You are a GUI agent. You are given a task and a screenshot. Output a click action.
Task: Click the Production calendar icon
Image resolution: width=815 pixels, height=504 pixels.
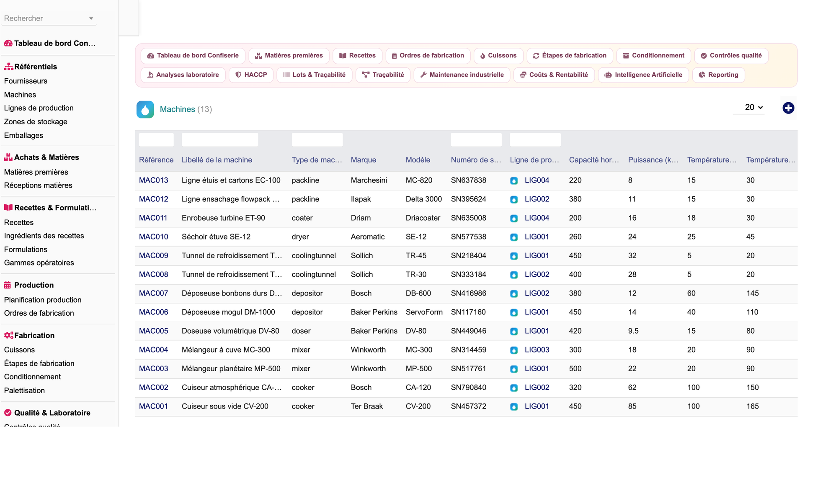[x=8, y=285]
